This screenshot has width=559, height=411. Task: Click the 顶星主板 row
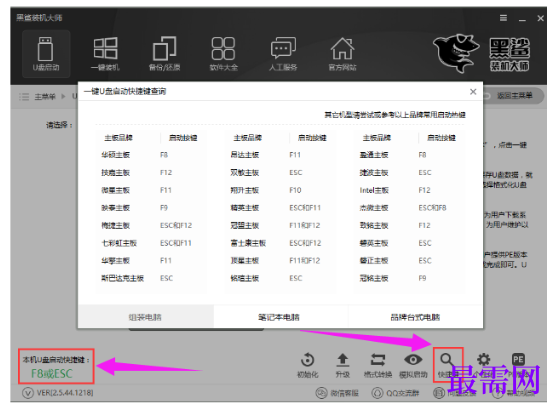(280, 261)
